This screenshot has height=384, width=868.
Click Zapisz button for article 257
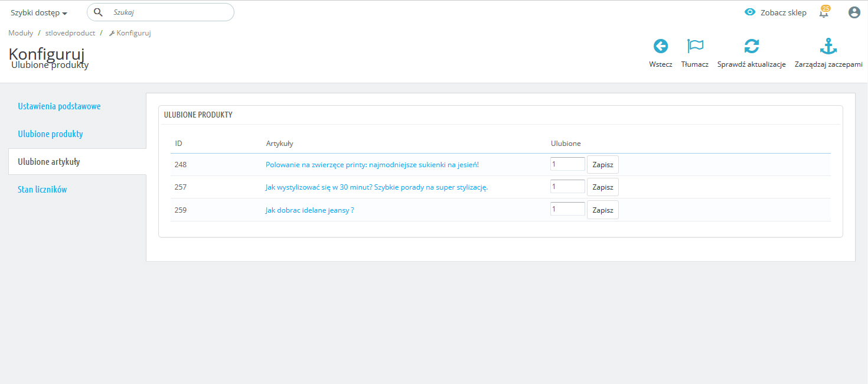[x=602, y=187]
